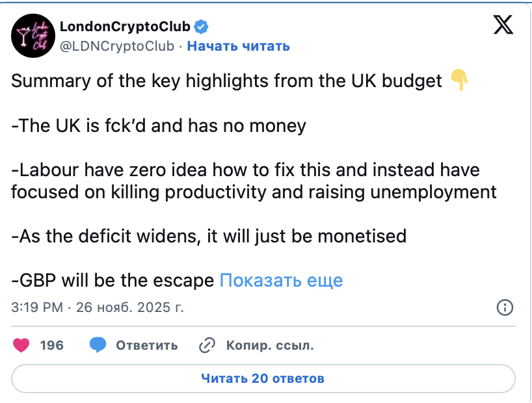Click the reply speech bubble icon
The height and width of the screenshot is (403, 532).
98,345
